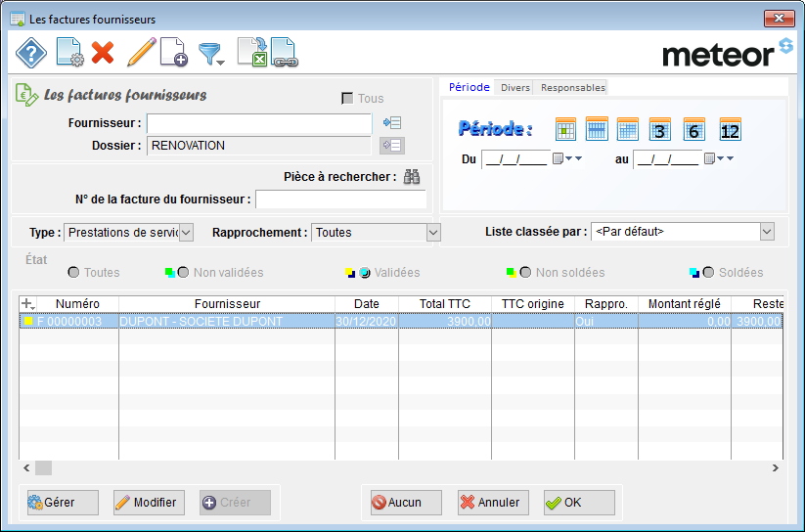Screen dimensions: 805x532
Task: Sort by the Date column header
Action: (x=367, y=304)
